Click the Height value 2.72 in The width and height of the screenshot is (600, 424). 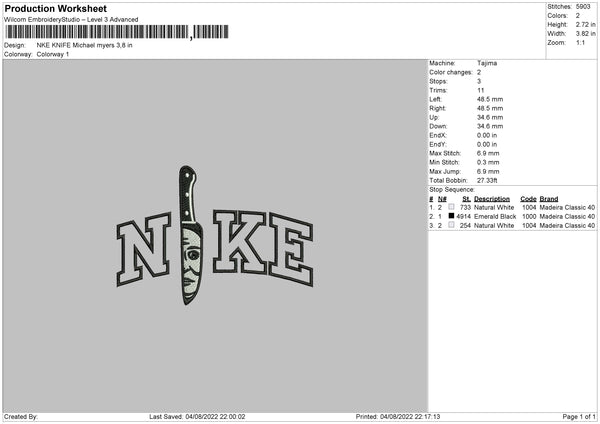pos(585,24)
